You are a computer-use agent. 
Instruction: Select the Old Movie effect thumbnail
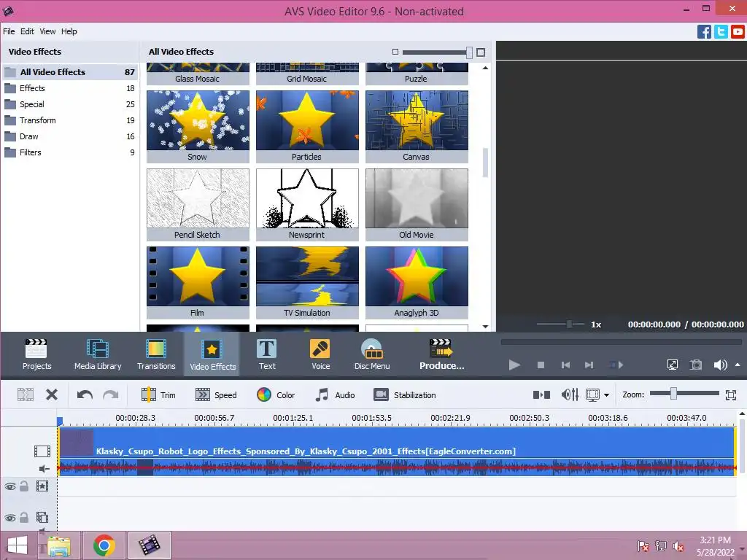click(417, 204)
